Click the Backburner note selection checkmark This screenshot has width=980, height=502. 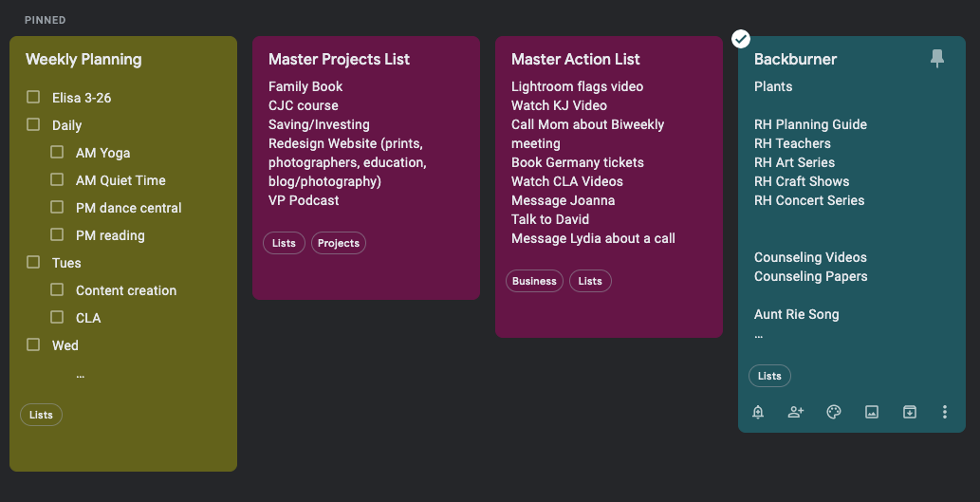[741, 38]
